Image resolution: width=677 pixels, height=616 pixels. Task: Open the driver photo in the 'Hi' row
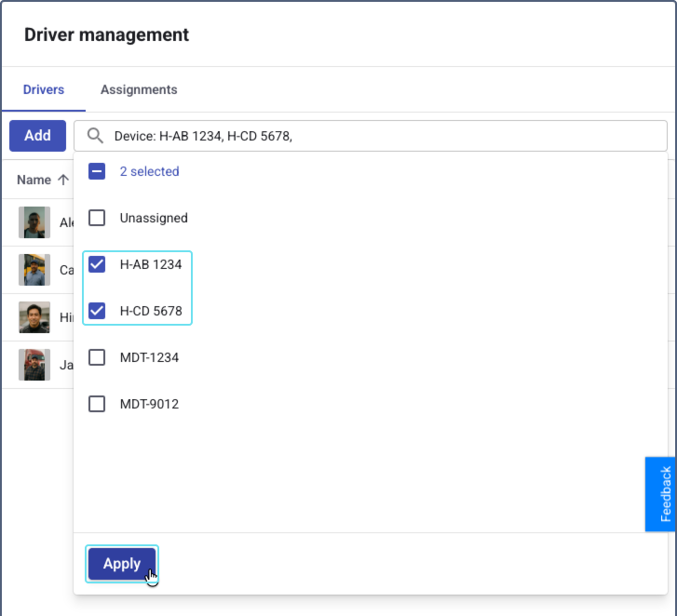[34, 317]
